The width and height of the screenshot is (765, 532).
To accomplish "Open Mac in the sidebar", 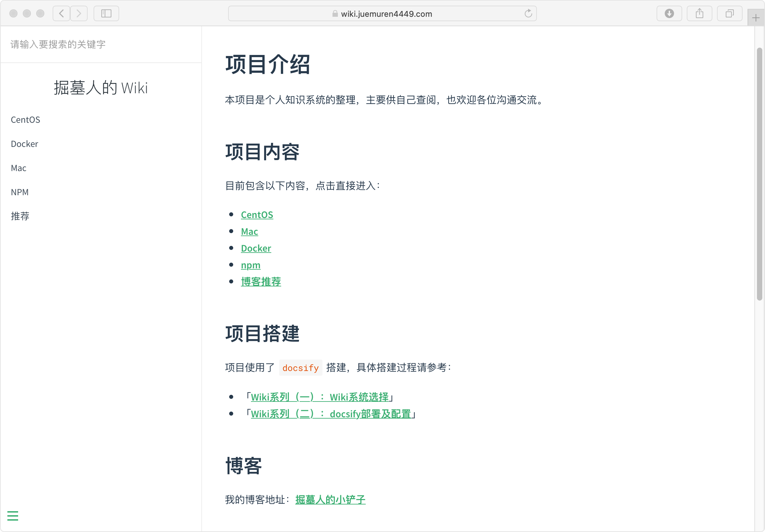I will [18, 168].
